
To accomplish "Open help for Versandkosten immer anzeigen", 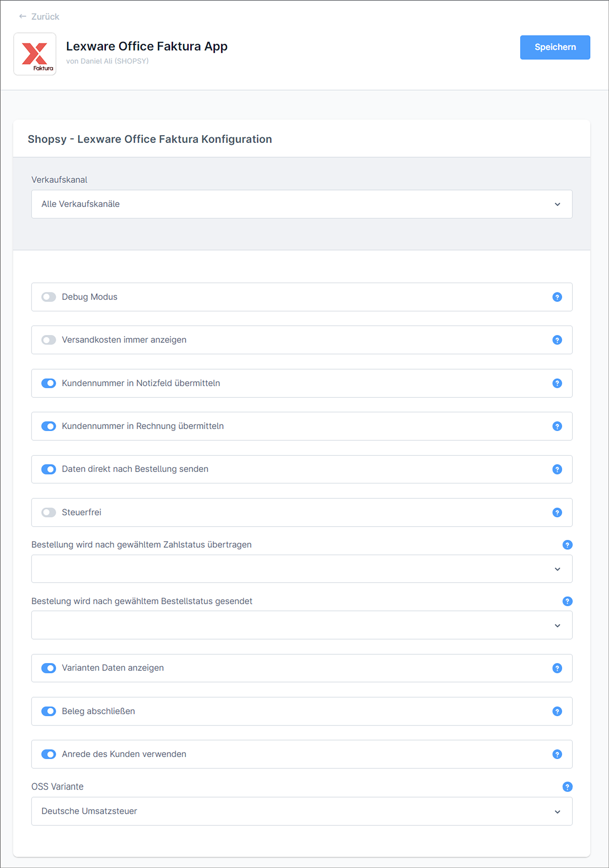I will click(557, 340).
